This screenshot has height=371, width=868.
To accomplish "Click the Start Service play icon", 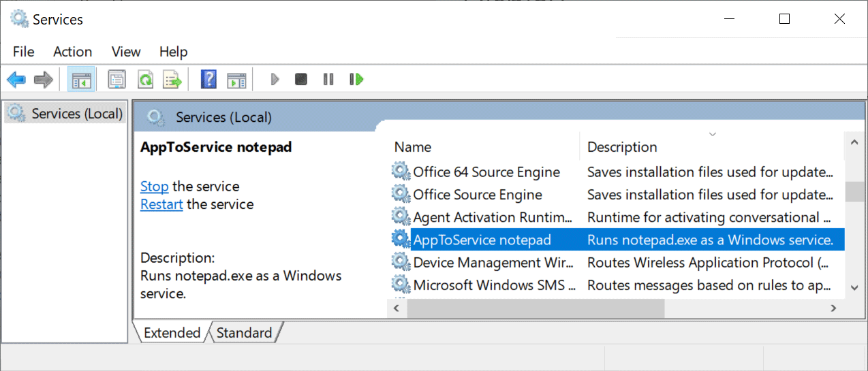I will click(x=275, y=80).
